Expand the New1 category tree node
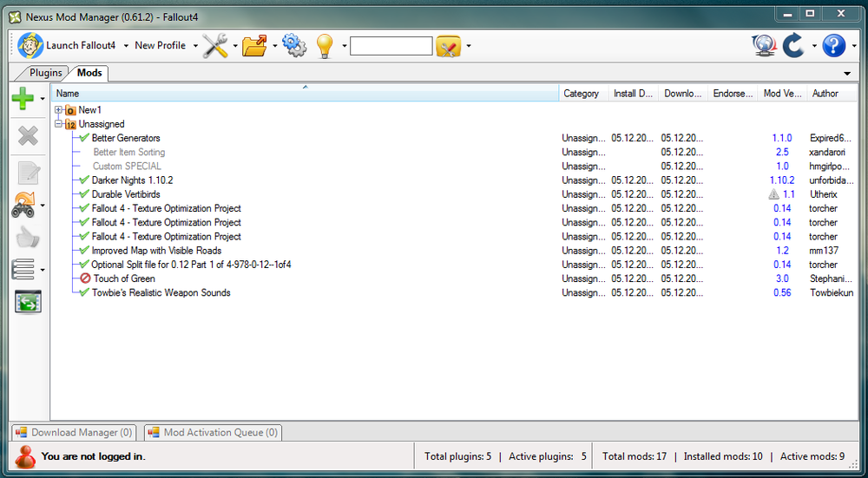 coord(58,110)
